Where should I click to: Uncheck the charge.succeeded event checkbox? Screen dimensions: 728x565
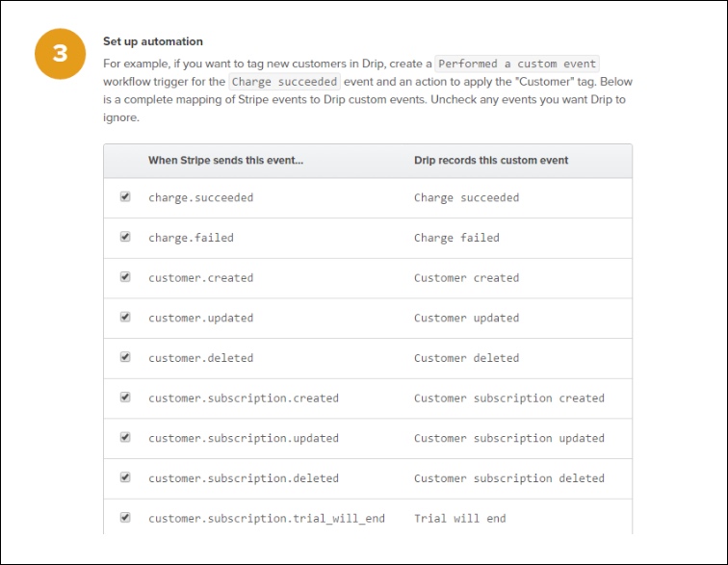tap(125, 196)
